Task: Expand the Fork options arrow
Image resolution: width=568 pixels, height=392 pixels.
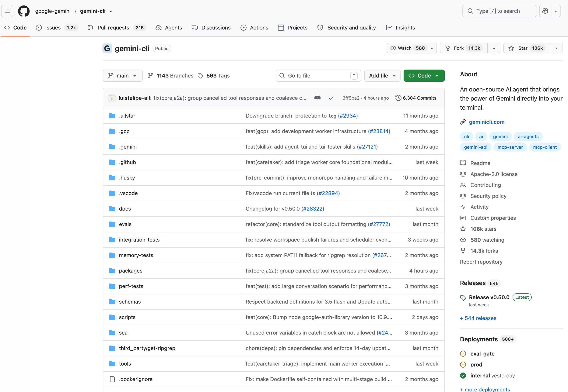Action: click(x=493, y=48)
